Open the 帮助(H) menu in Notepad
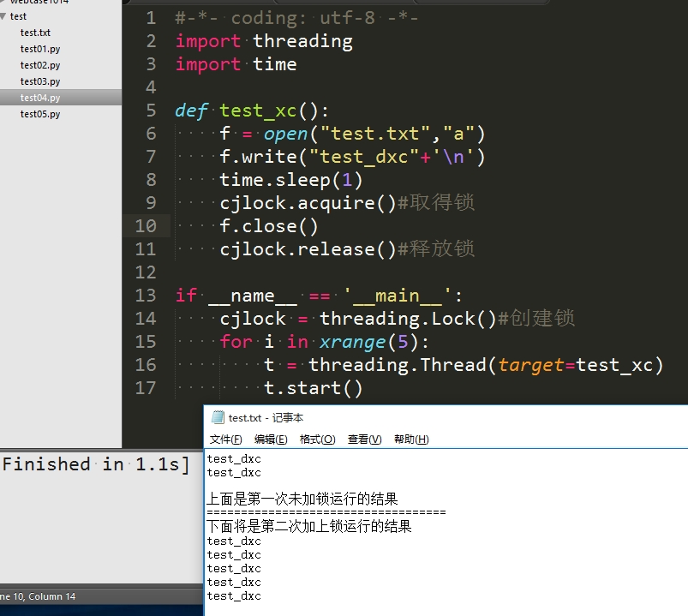688x616 pixels. click(410, 439)
